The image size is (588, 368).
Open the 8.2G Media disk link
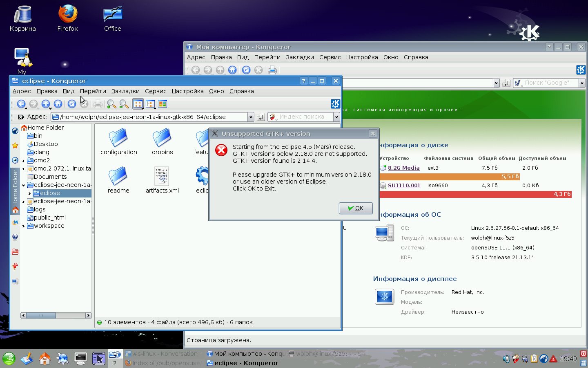point(403,168)
